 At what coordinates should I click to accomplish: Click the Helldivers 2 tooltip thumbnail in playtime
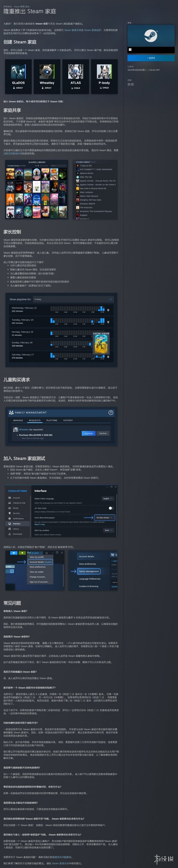click(101, 344)
